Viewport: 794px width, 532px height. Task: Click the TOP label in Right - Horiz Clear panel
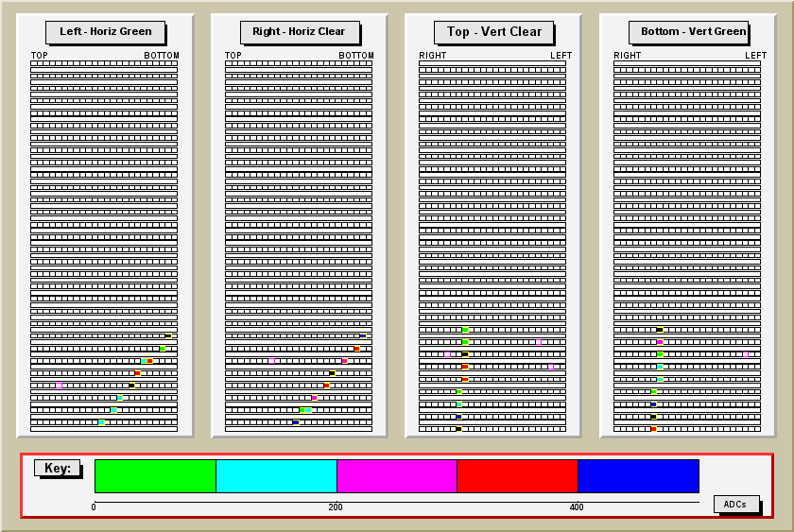coord(233,55)
